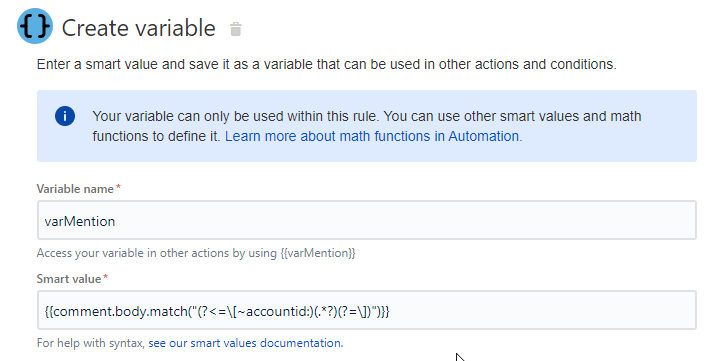Viewport: 715px width, 361px height.
Task: Click the comment.body.match expression text
Action: click(x=217, y=311)
